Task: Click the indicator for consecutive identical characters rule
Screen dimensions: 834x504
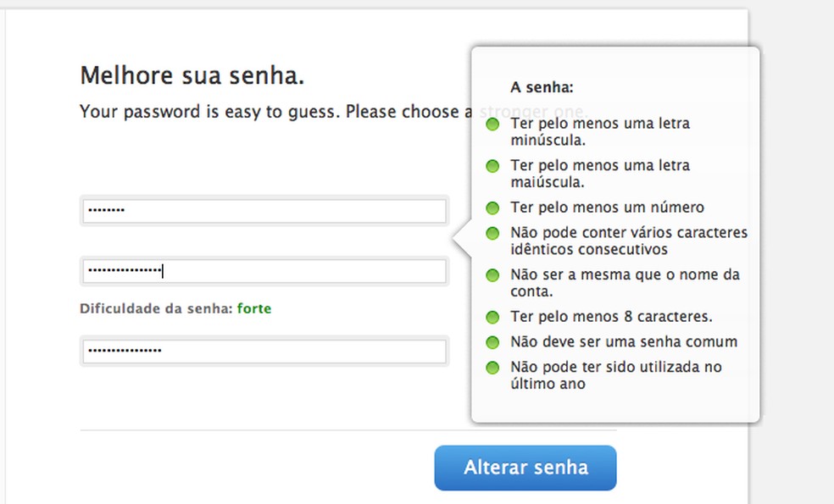Action: (492, 232)
